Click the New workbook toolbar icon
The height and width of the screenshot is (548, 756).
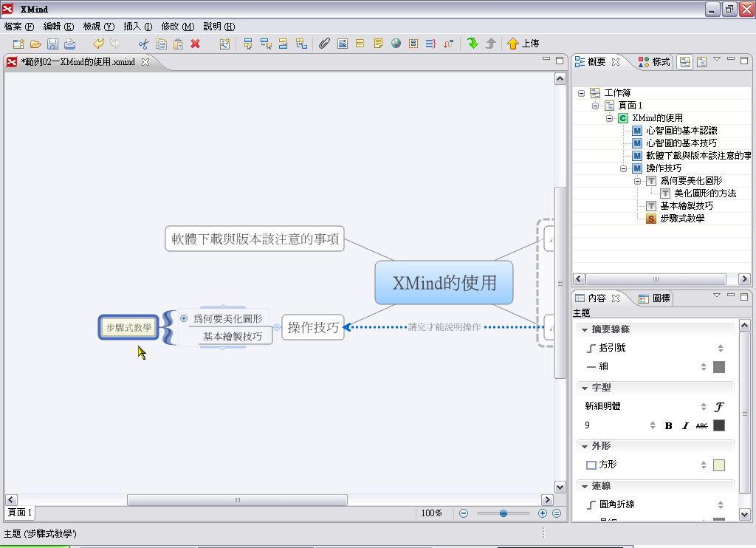tap(18, 44)
